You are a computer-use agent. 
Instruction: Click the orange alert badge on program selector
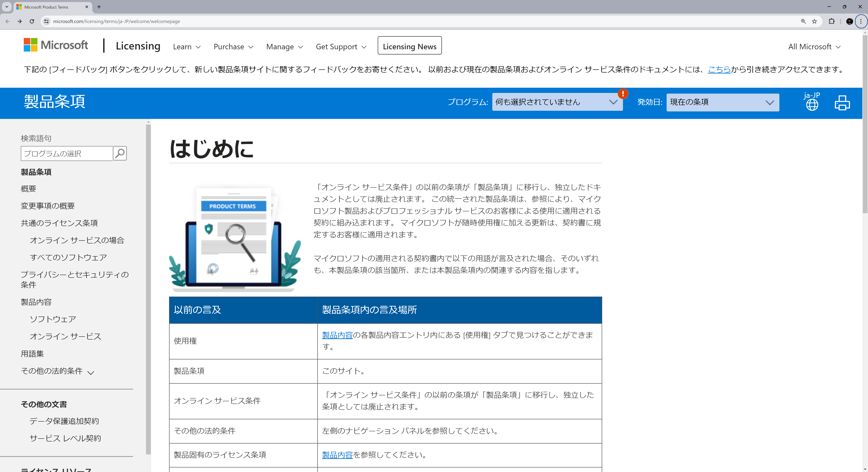[623, 94]
